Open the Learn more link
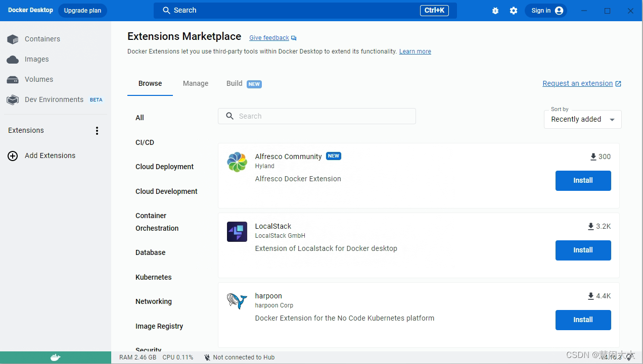 415,51
